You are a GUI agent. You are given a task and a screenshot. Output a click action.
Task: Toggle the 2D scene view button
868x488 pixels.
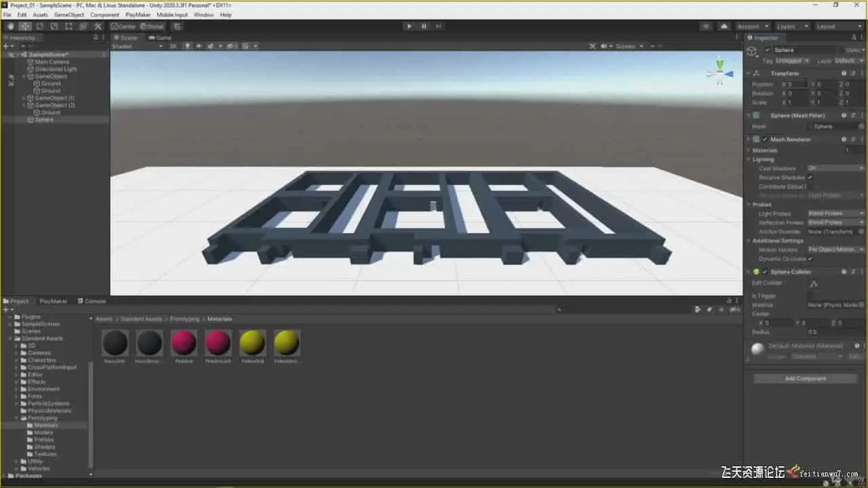[x=174, y=46]
